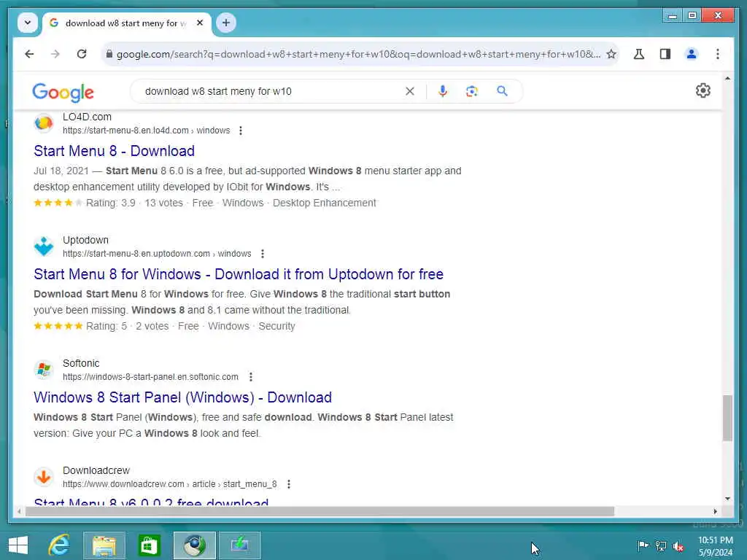Click the Uptodown site favicon
Screen dimensions: 747x560
pyautogui.click(x=44, y=246)
